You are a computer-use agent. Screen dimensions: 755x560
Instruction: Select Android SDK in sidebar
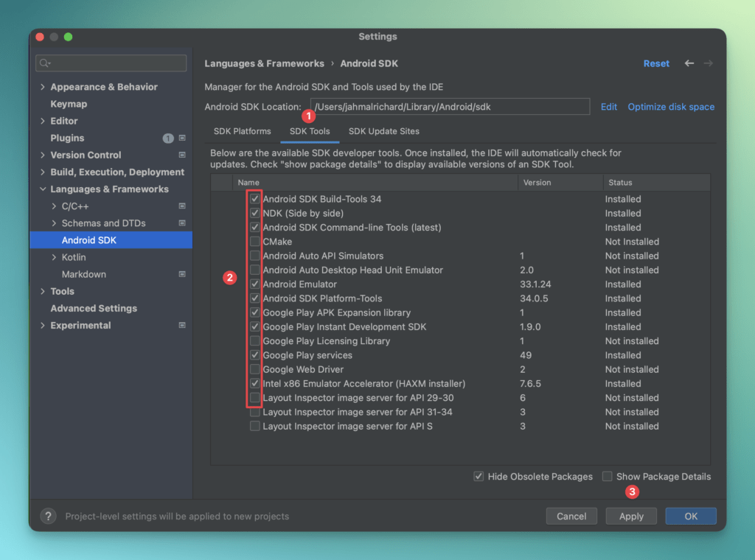pyautogui.click(x=111, y=240)
